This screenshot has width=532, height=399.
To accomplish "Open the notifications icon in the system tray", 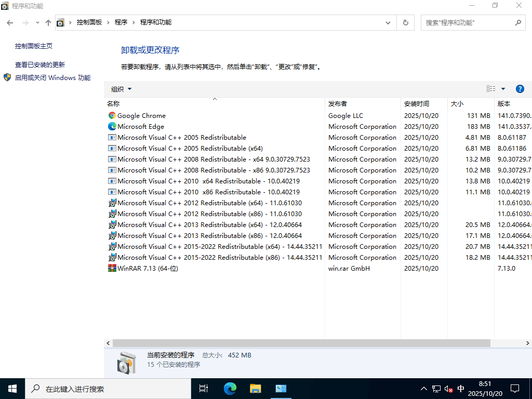I will click(x=514, y=388).
